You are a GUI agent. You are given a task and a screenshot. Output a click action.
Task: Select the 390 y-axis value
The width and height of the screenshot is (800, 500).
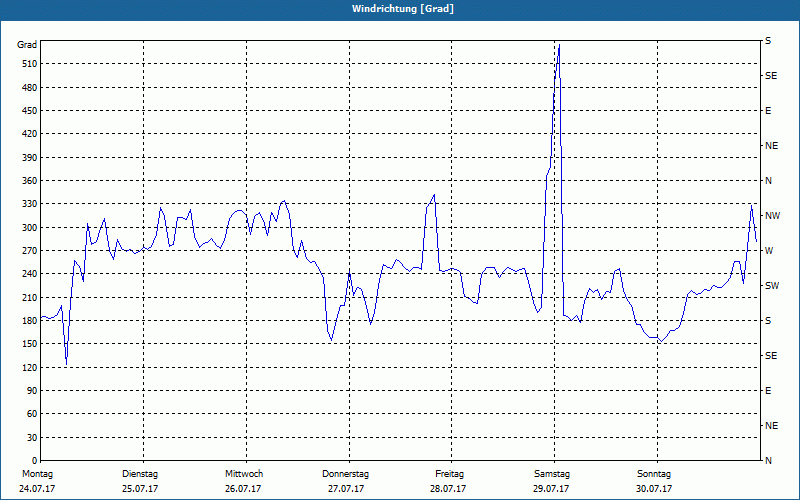[x=30, y=158]
